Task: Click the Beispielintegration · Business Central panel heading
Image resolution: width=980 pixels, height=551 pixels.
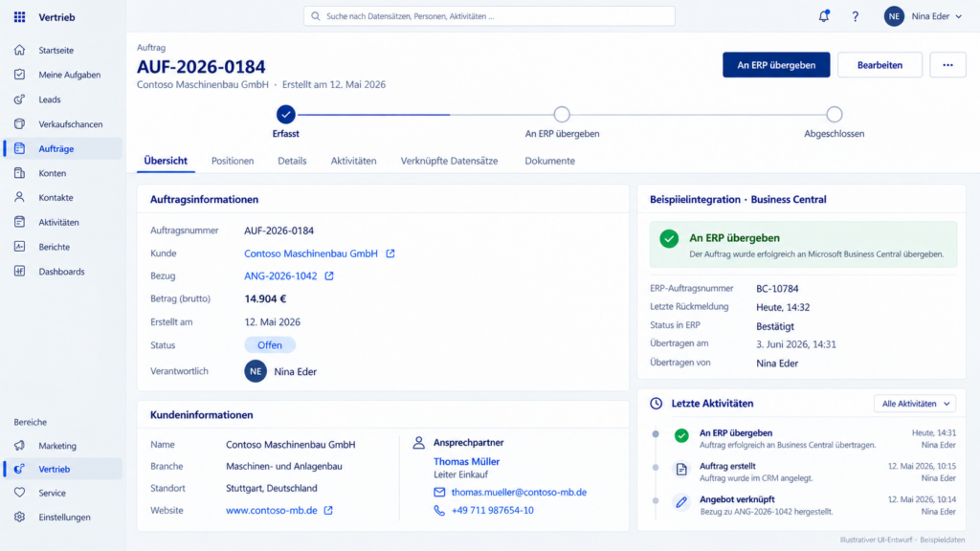Action: [738, 199]
